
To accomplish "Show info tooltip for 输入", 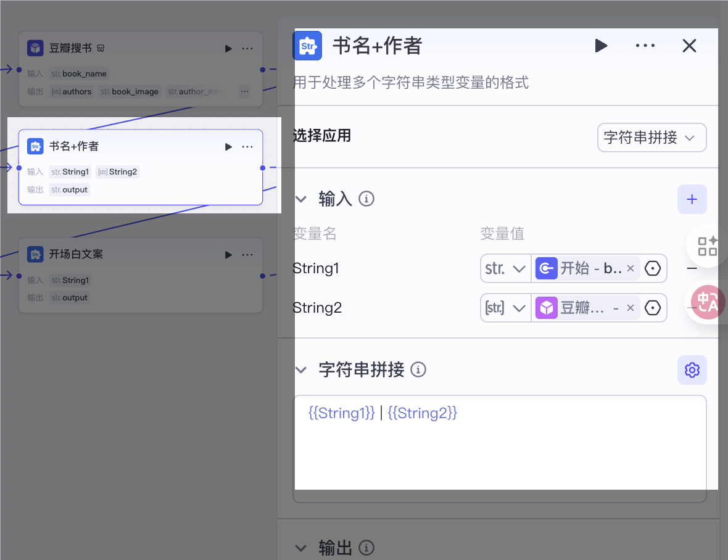I will coord(366,199).
